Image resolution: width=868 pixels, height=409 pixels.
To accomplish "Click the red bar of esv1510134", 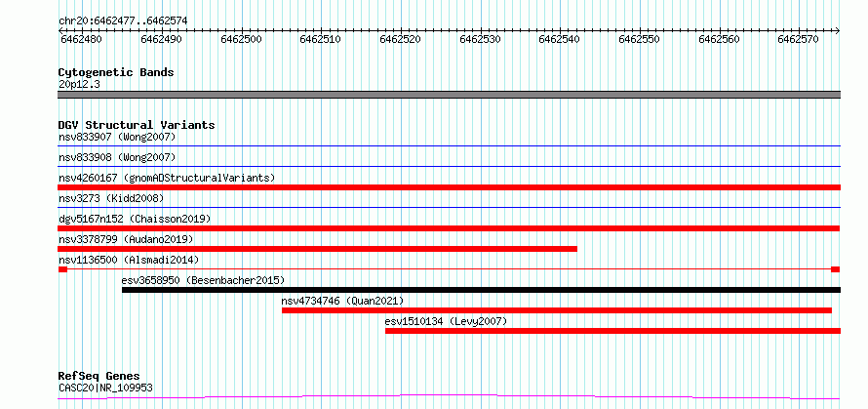I will point(612,331).
